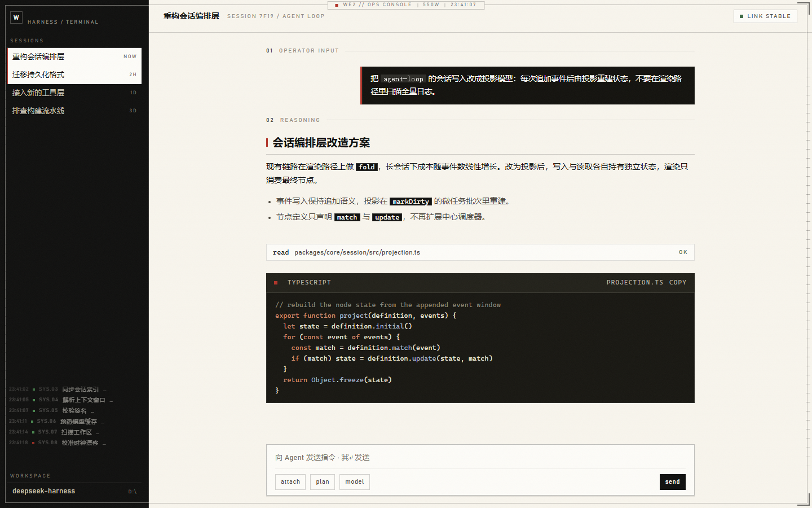Click the attach button

(290, 481)
